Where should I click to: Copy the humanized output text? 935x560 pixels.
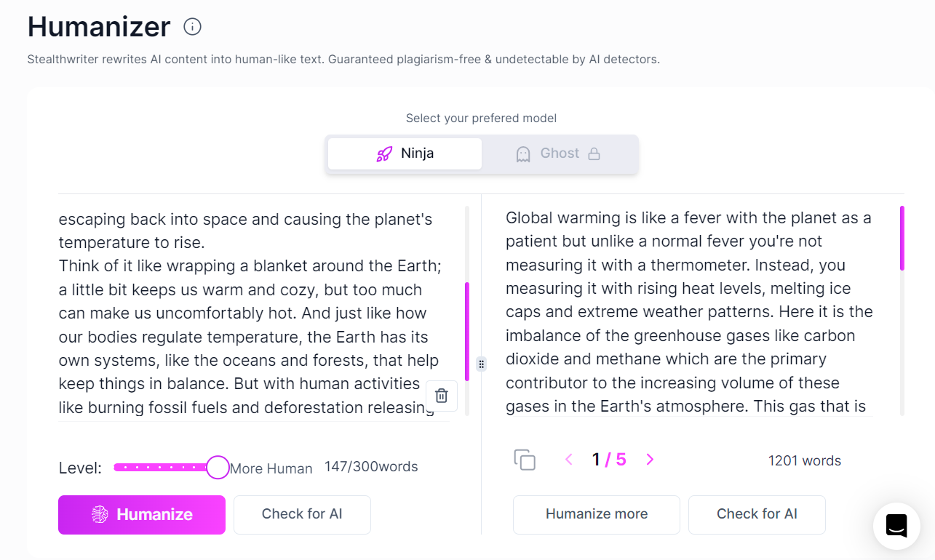525,460
